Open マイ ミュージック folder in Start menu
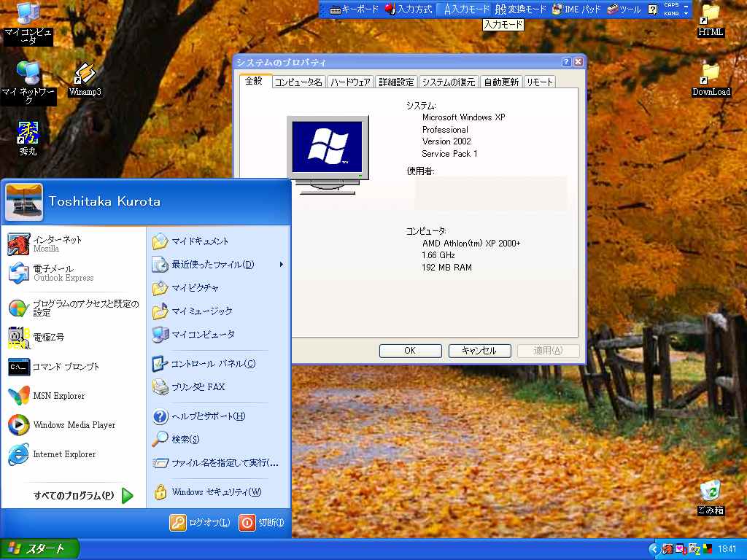747x560 pixels. tap(218, 311)
